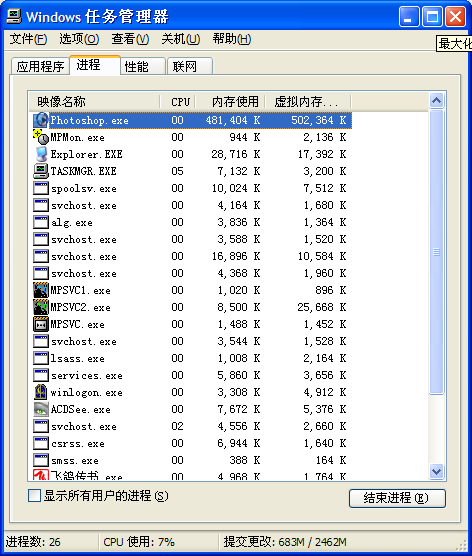Open the 关机(U) menu

(181, 39)
